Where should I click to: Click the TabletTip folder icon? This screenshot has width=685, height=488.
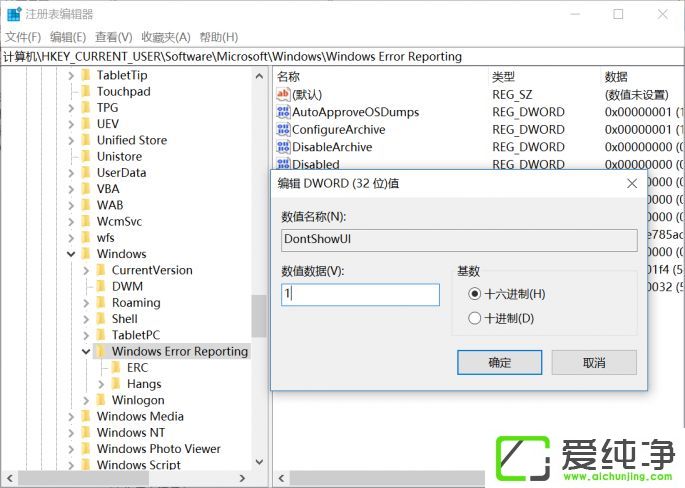point(86,75)
